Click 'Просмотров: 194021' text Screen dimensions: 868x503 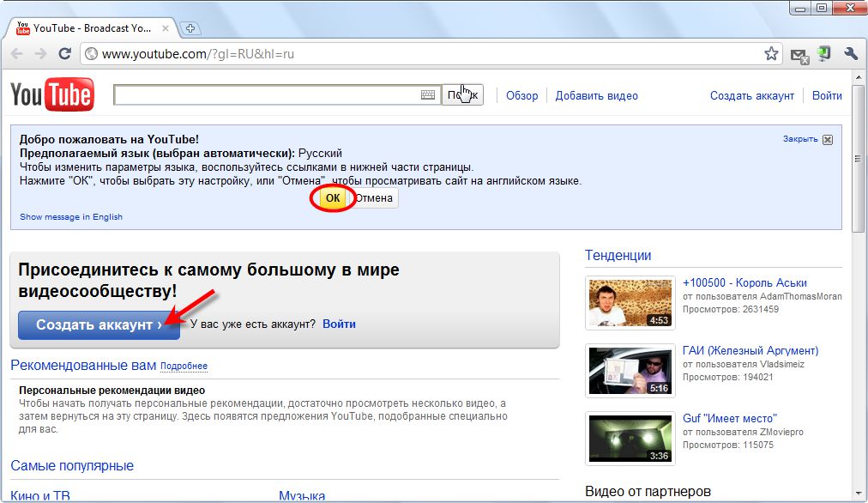point(728,377)
